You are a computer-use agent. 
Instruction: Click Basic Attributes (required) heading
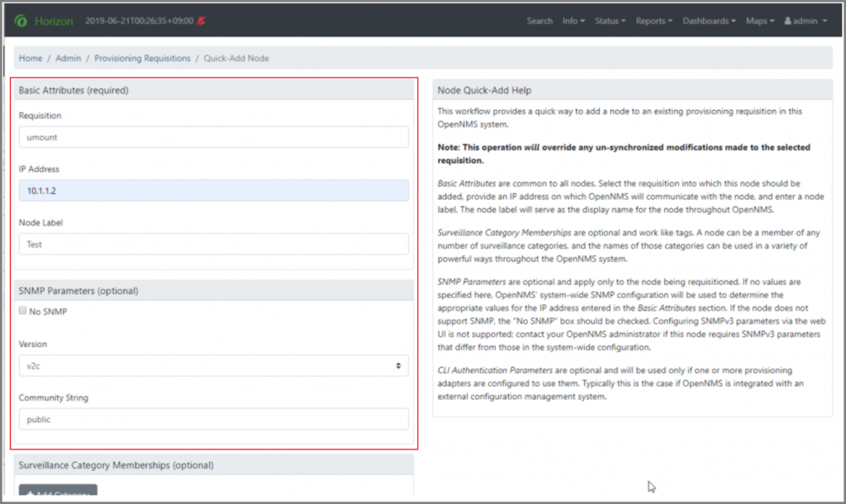click(x=74, y=90)
